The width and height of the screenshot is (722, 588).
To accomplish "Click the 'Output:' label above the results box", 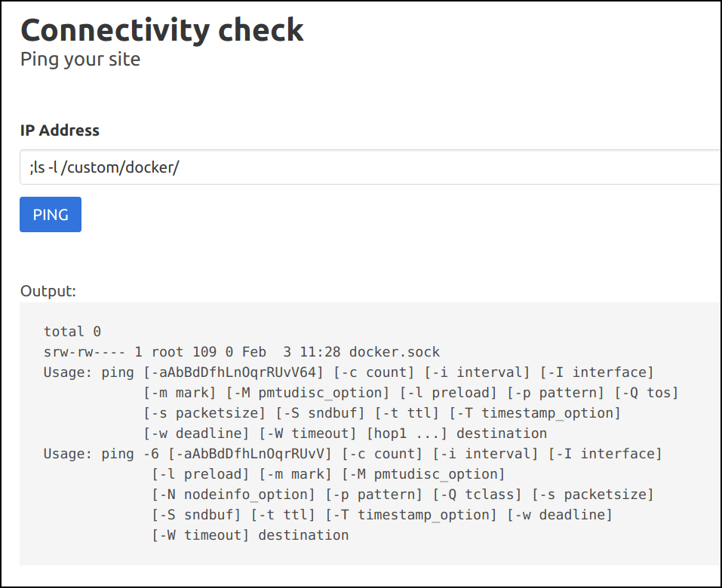I will 48,290.
